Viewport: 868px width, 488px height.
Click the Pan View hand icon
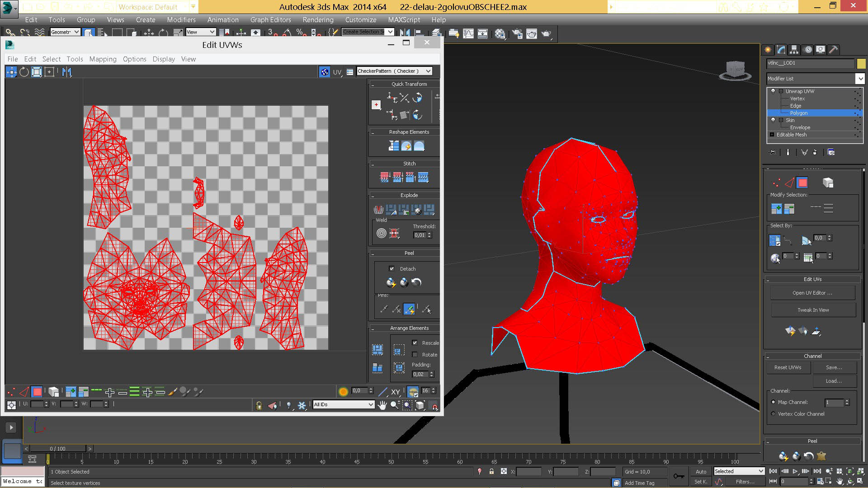point(382,405)
